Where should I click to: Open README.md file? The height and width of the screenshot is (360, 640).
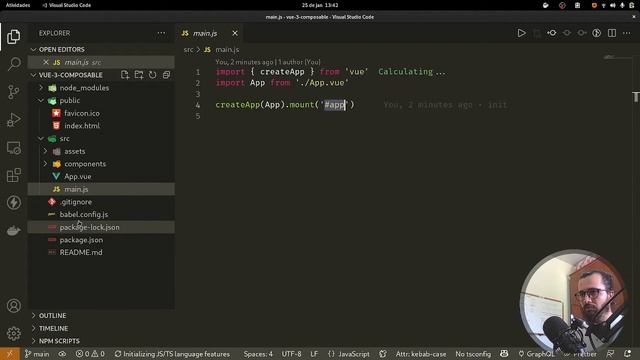[101, 252]
